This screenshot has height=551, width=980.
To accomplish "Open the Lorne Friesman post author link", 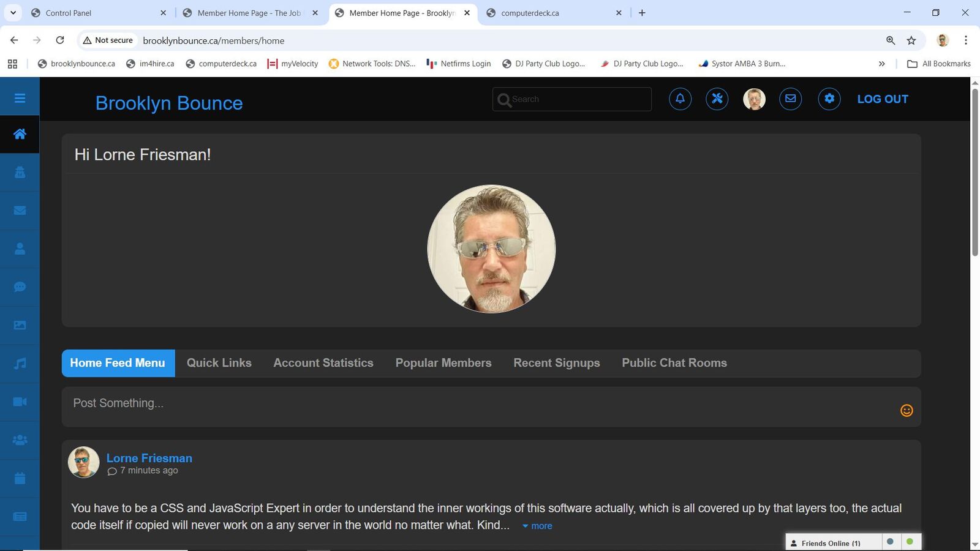I will (x=149, y=458).
